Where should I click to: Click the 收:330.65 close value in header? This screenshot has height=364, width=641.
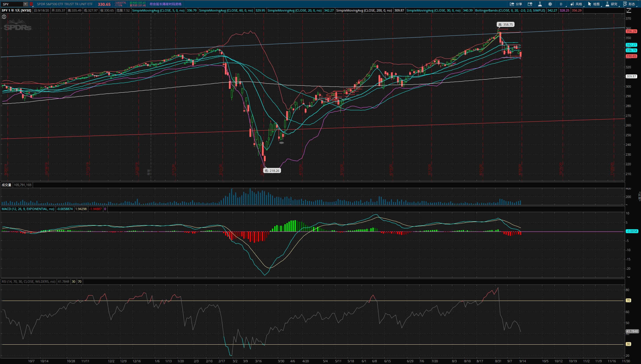(107, 10)
